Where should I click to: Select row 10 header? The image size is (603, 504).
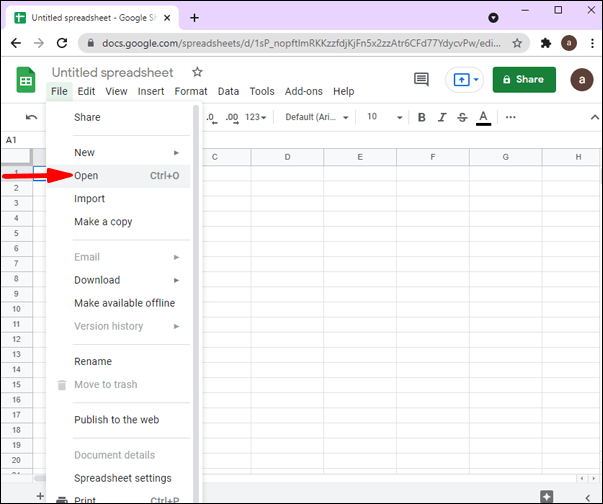point(17,309)
